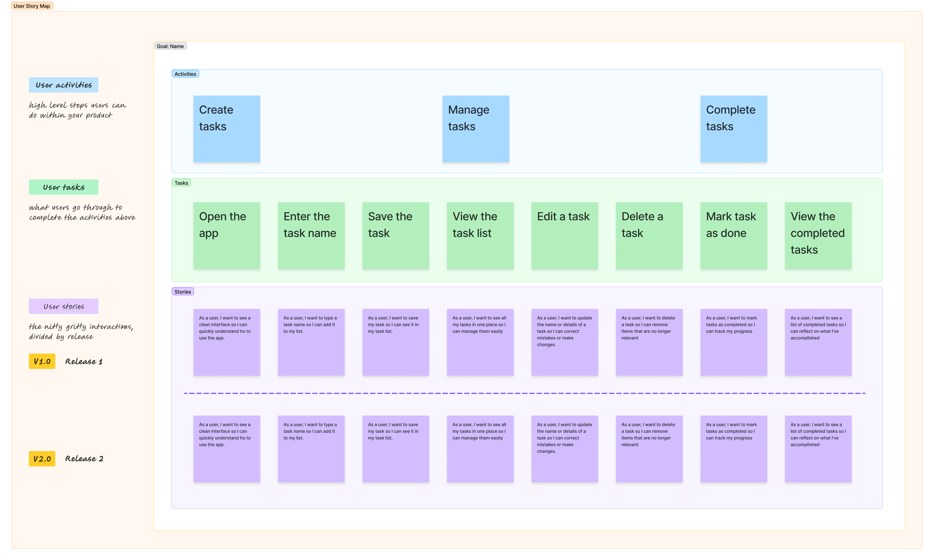Select the 'Create tasks' blue sticky note
The width and height of the screenshot is (934, 560).
click(227, 129)
